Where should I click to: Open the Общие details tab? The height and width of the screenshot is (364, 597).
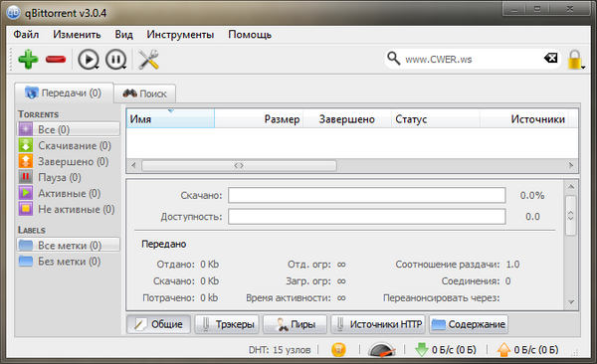(159, 324)
